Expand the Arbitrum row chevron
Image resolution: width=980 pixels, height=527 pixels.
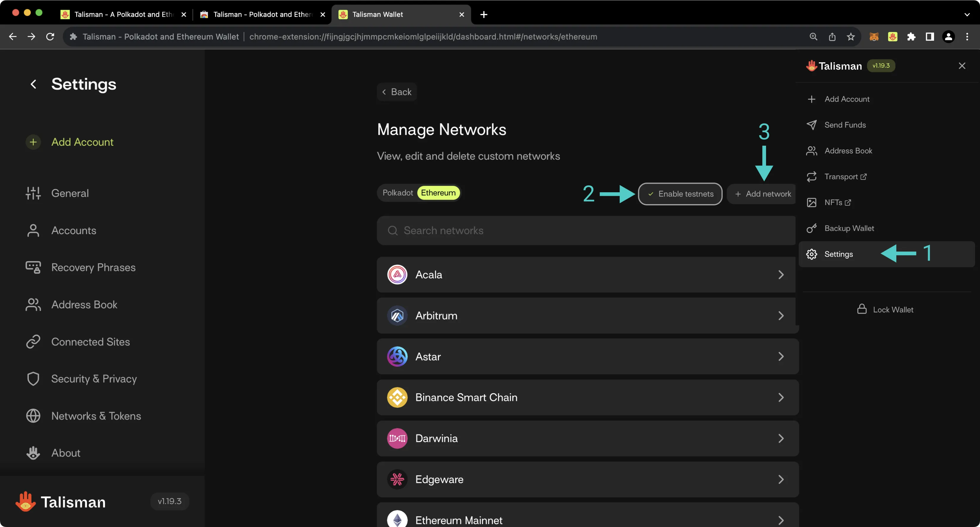[x=781, y=316]
